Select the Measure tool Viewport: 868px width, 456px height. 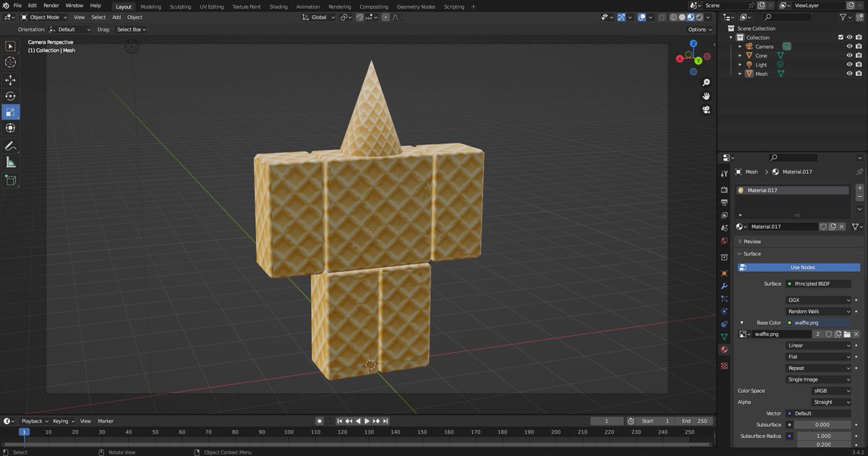tap(11, 162)
